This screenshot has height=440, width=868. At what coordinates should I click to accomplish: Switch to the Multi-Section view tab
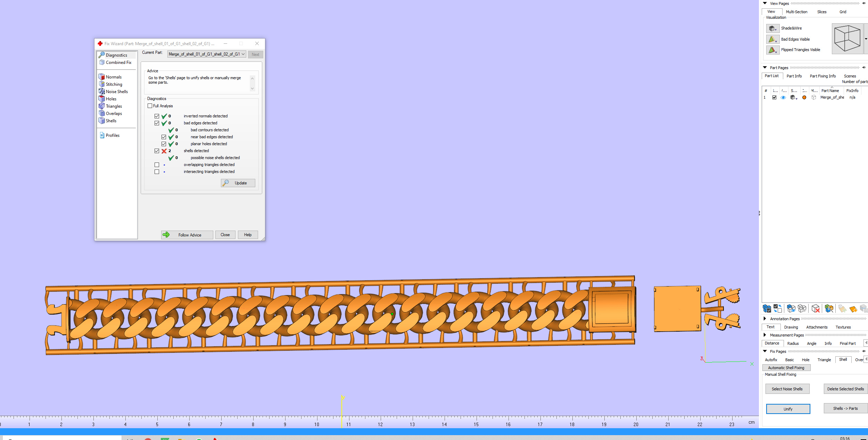tap(796, 12)
